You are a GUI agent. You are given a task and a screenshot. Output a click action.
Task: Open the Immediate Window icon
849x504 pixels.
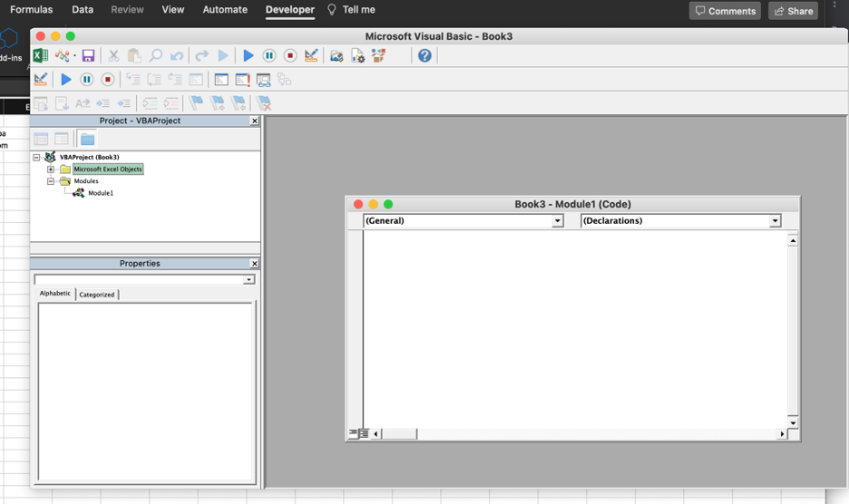click(221, 80)
